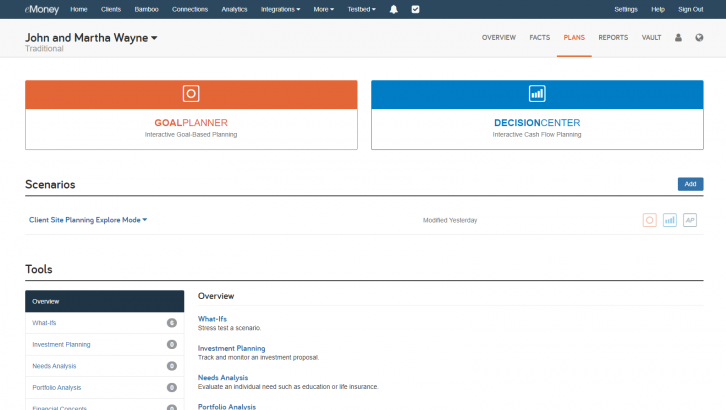This screenshot has width=726, height=410.
Task: Open scenario in Decision Center via blue chart icon
Action: (670, 220)
